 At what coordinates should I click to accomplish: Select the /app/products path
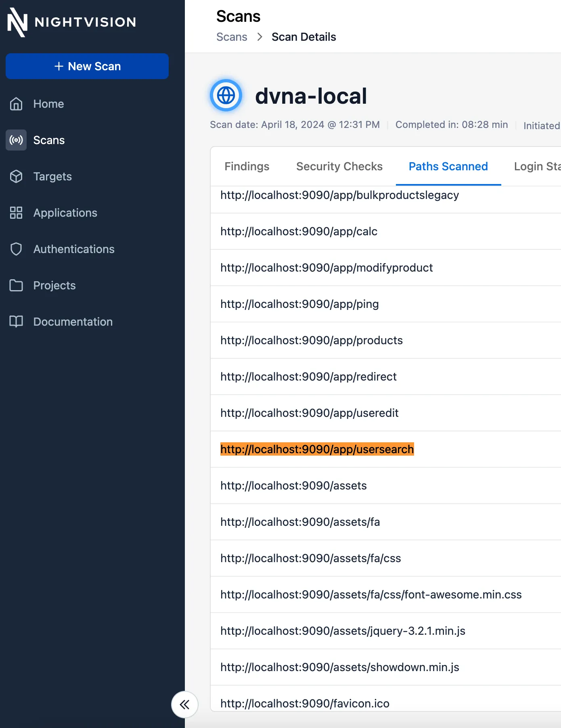(312, 340)
